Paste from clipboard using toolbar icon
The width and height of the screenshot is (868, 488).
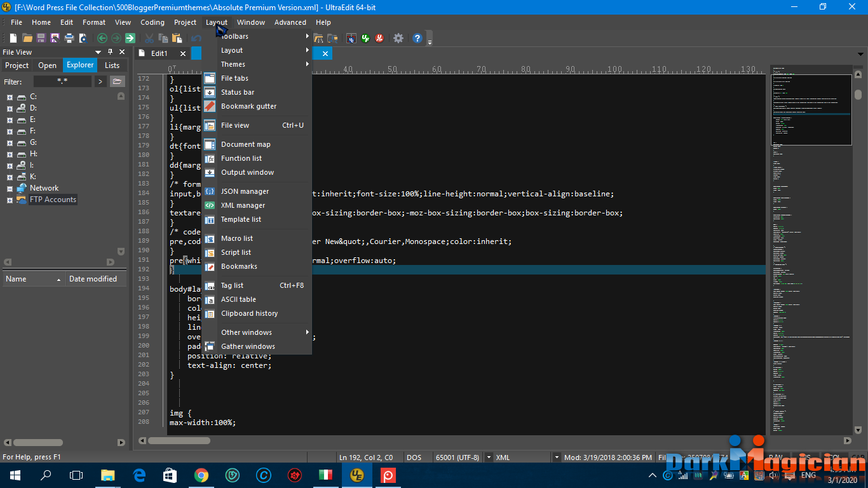point(177,38)
